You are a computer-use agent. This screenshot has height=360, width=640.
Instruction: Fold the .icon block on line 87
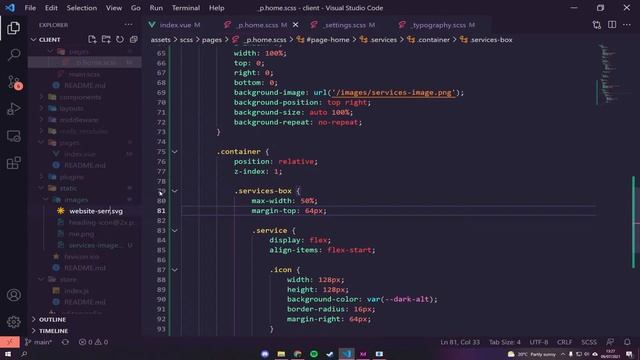point(175,270)
